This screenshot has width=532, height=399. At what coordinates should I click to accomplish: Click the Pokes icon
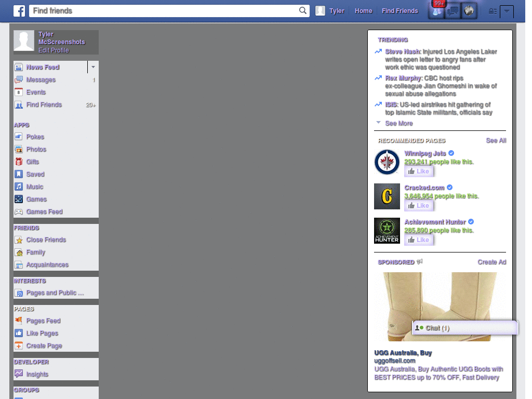coord(19,137)
